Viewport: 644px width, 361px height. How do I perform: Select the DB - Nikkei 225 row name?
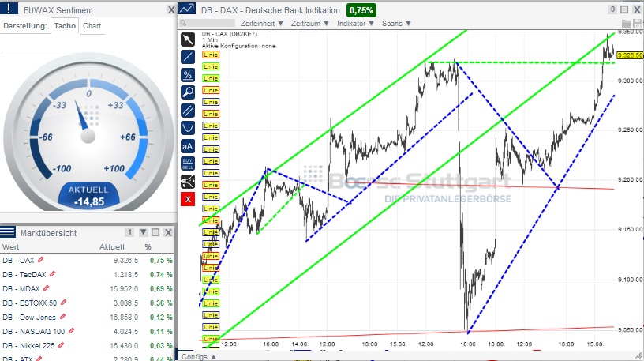point(28,346)
